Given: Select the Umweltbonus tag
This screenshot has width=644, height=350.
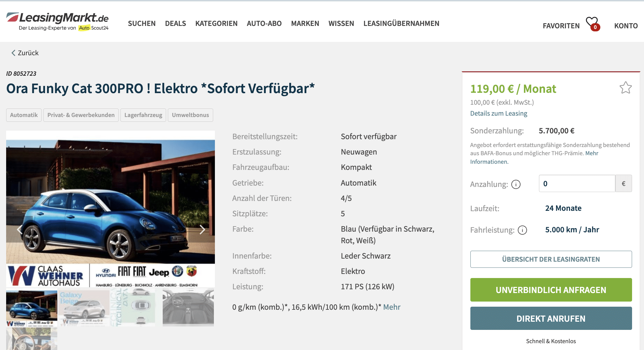Looking at the screenshot, I should point(190,115).
